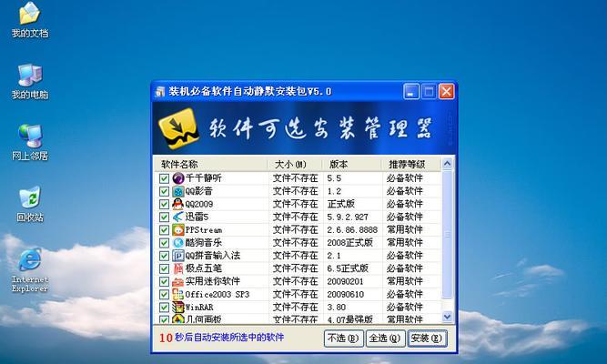Click the WinRAR books icon
The height and width of the screenshot is (364, 607).
click(x=178, y=307)
